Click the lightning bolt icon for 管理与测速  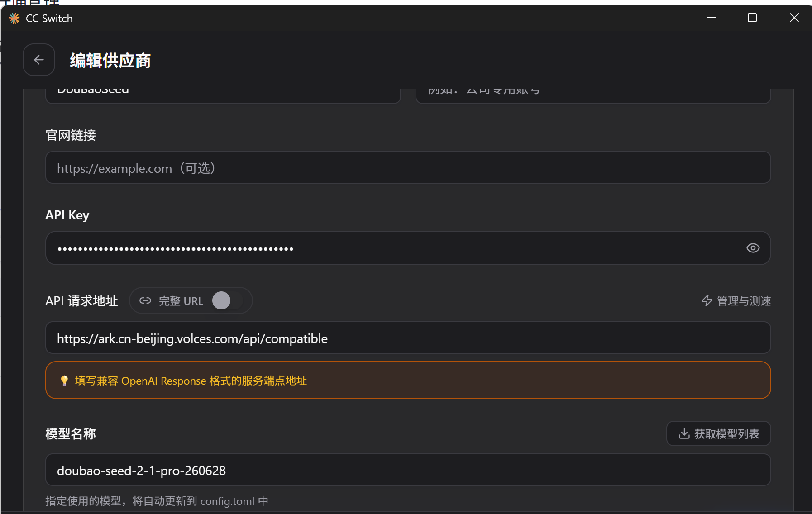(707, 301)
